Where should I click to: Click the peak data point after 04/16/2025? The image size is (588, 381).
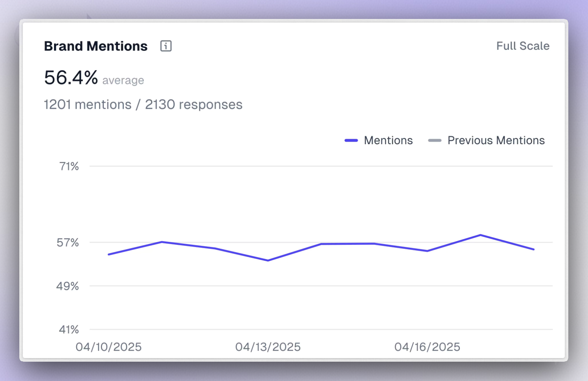pyautogui.click(x=481, y=235)
